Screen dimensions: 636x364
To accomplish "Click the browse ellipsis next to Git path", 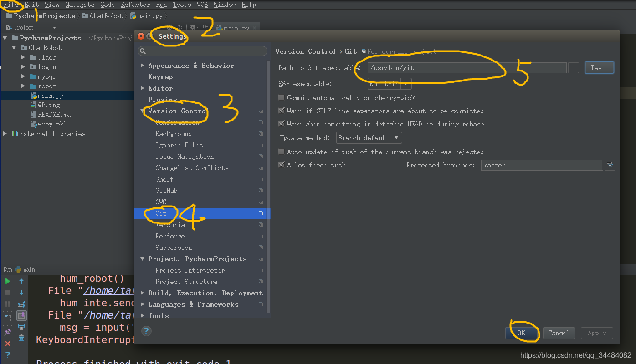I will [574, 68].
